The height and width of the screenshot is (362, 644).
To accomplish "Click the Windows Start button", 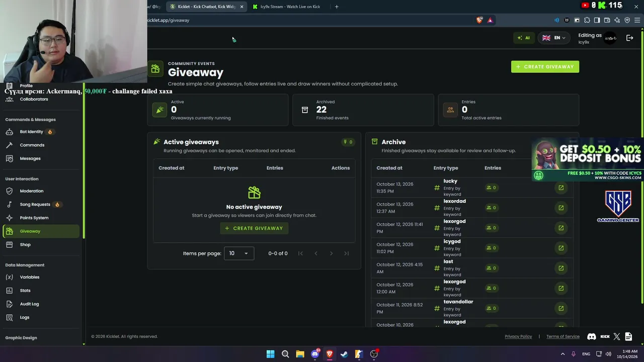I will (270, 354).
